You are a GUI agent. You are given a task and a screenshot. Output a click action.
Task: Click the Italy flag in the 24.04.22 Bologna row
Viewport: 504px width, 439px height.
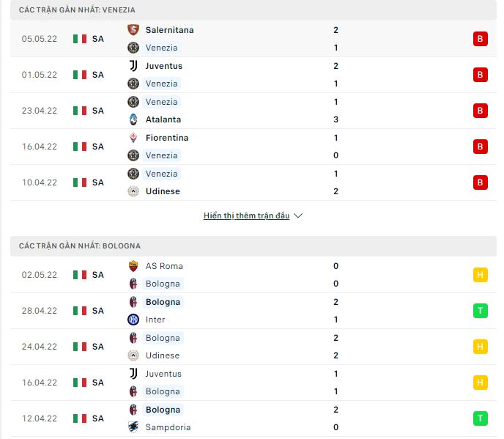point(80,347)
